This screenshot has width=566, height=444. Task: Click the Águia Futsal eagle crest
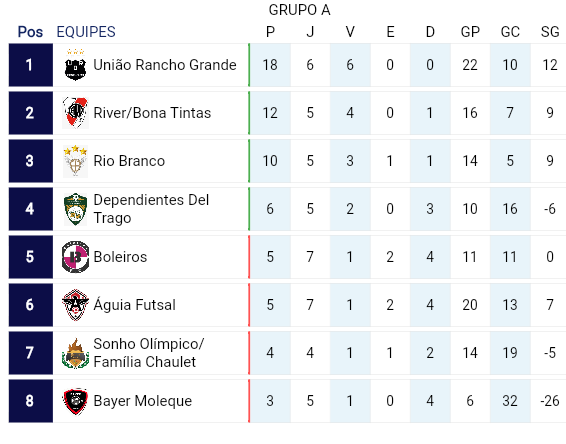(x=75, y=305)
